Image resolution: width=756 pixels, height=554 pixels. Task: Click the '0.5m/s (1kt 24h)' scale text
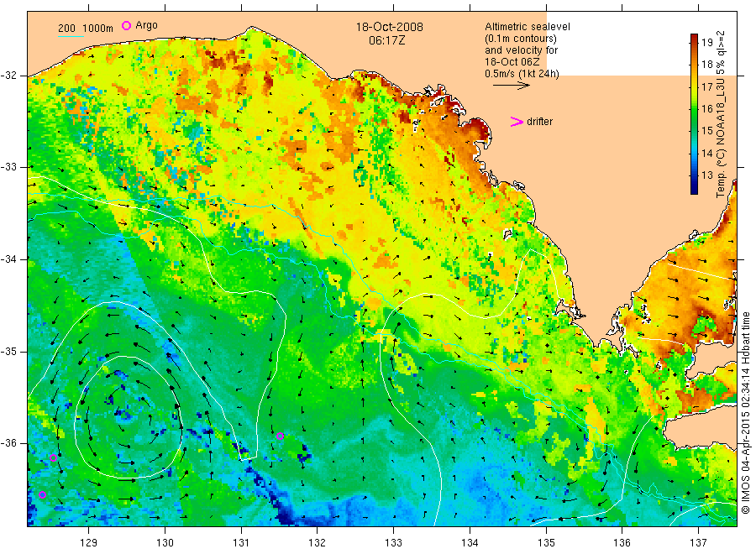pyautogui.click(x=522, y=74)
